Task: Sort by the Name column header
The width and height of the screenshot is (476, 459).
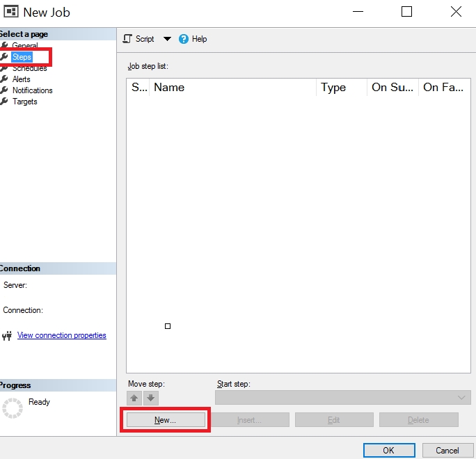Action: coord(233,88)
